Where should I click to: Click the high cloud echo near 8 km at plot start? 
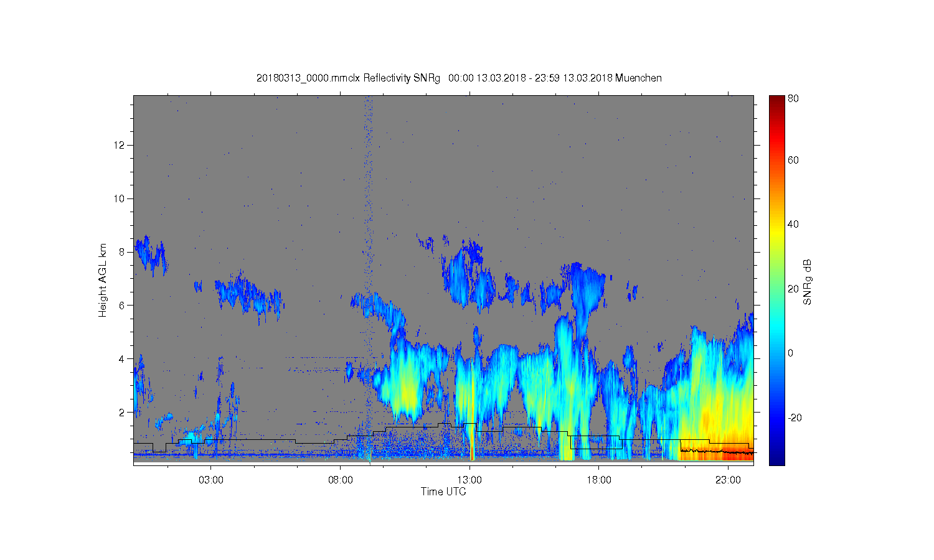pyautogui.click(x=151, y=254)
